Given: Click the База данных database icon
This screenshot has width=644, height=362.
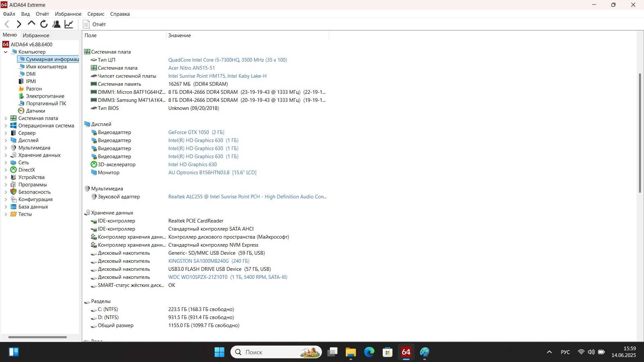Looking at the screenshot, I should 13,207.
